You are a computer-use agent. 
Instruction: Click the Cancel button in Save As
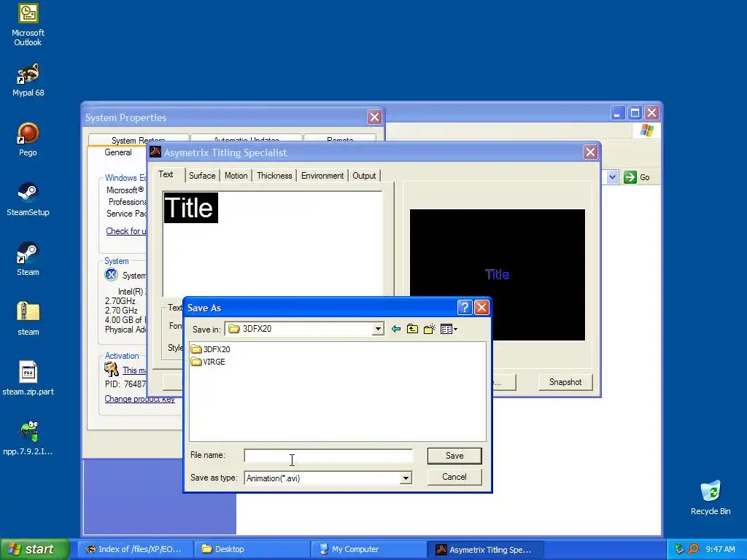click(x=454, y=477)
